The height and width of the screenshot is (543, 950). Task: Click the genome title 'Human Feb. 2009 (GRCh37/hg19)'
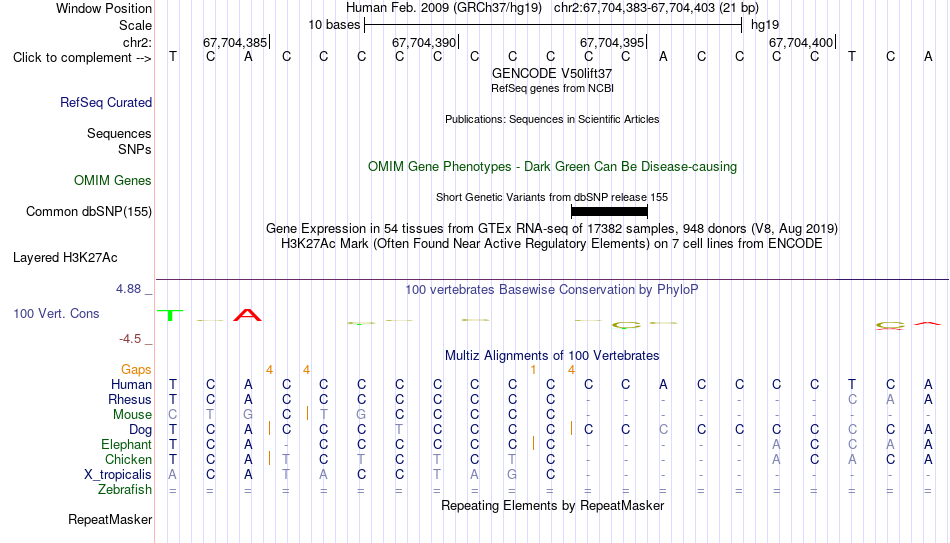(445, 8)
